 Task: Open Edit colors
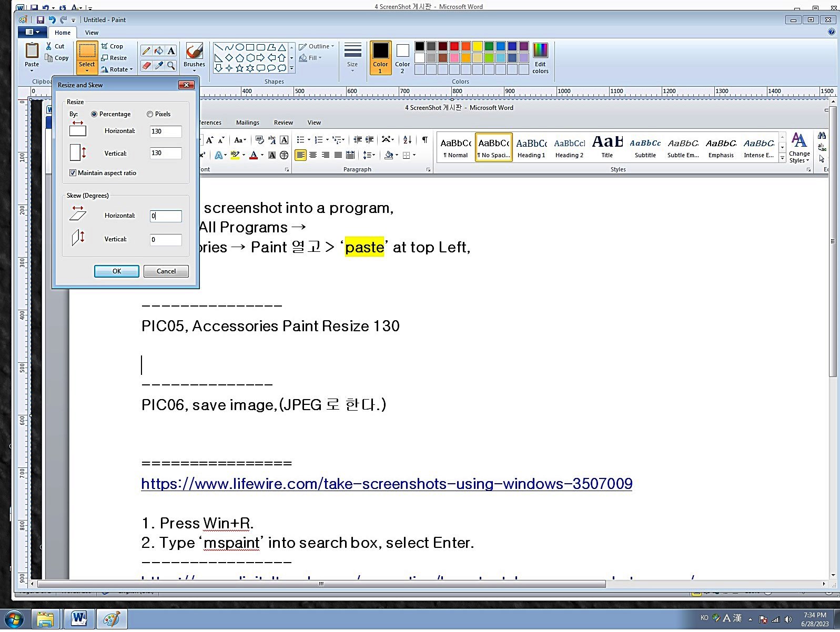[x=540, y=58]
